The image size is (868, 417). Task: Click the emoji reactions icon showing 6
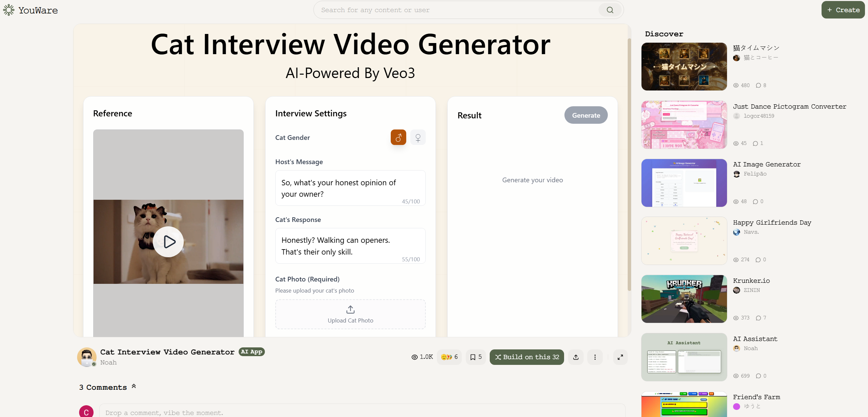click(449, 357)
